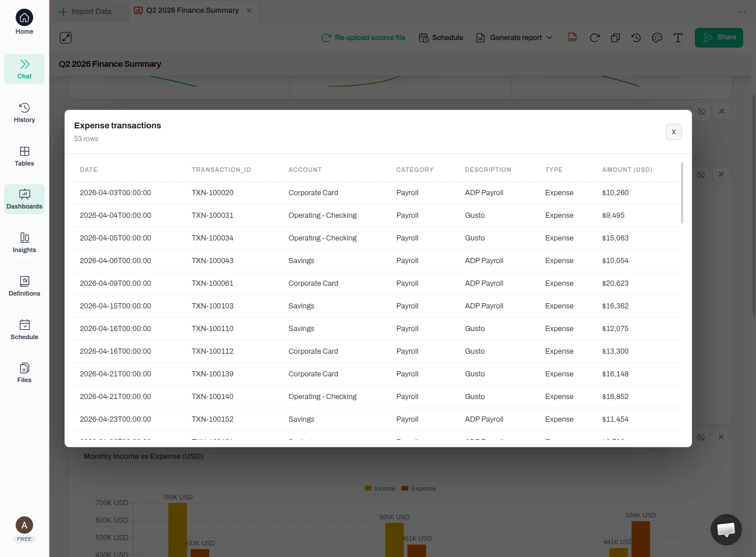The width and height of the screenshot is (756, 557).
Task: Open the Chat panel
Action: coord(24,69)
